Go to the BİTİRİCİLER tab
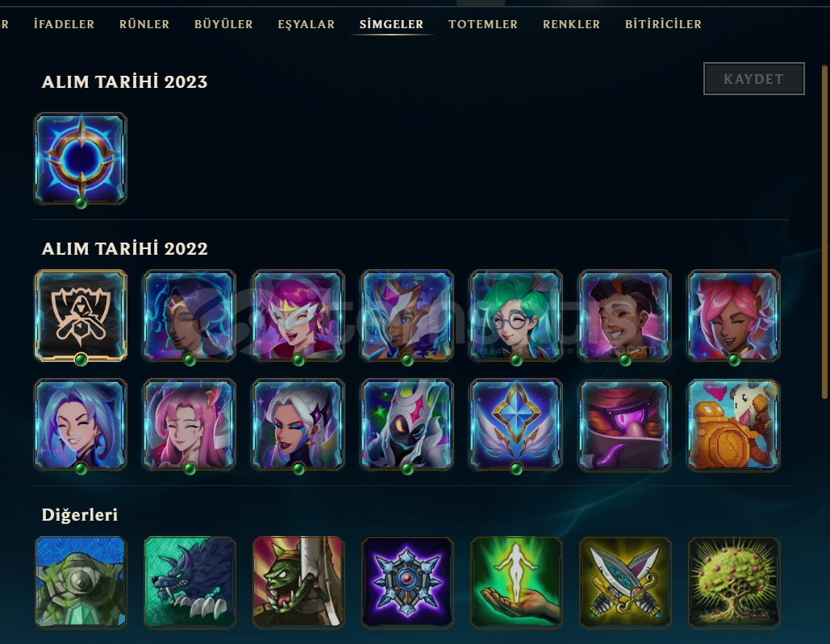830x644 pixels. coord(663,24)
